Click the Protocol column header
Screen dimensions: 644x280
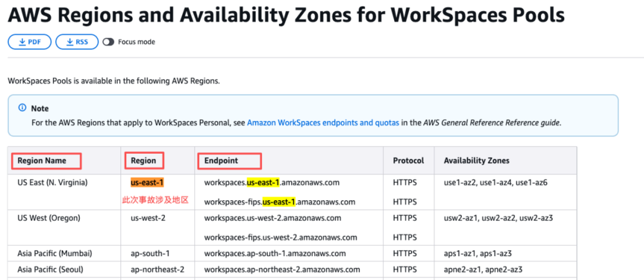408,160
